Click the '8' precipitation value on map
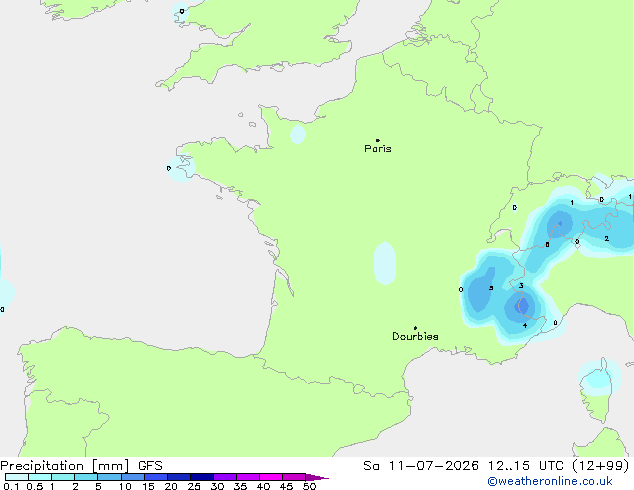 547,245
